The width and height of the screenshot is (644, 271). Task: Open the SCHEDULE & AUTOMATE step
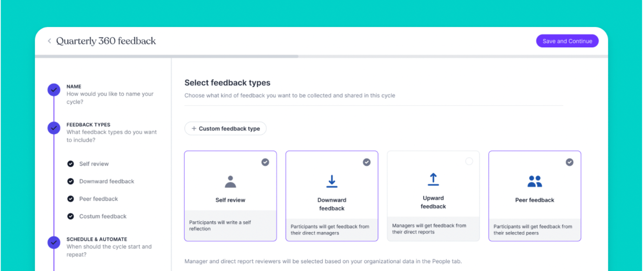tap(96, 239)
